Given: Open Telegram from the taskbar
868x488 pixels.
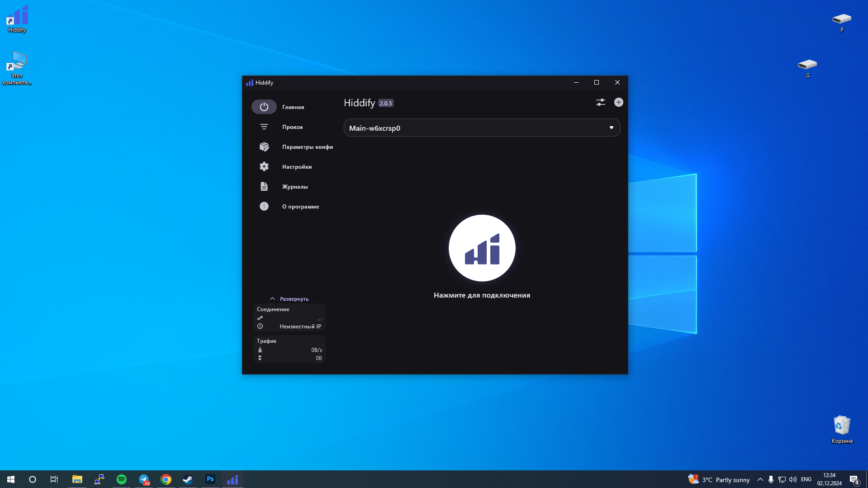Looking at the screenshot, I should tap(144, 479).
